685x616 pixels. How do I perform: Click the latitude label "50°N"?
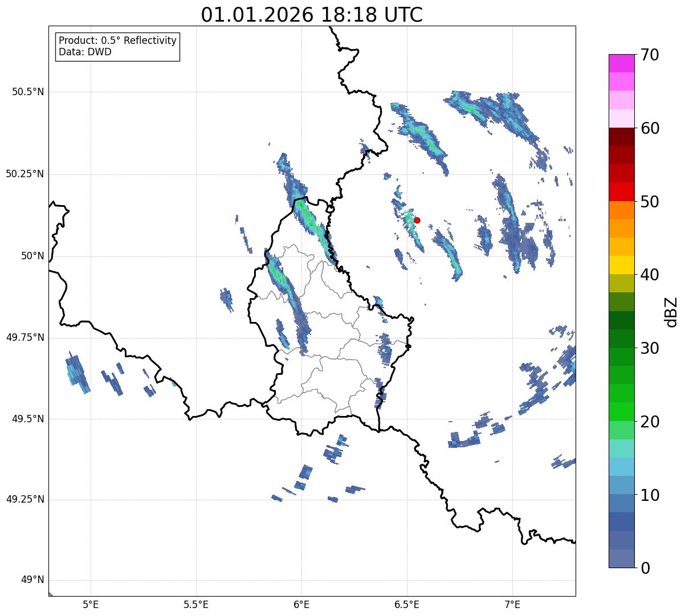point(32,256)
